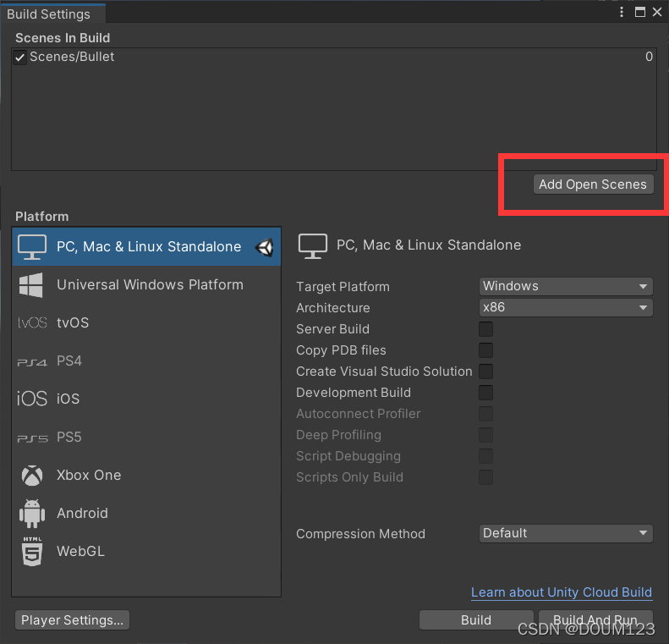
Task: Click the HTML5 WebGL icon
Action: (x=32, y=552)
